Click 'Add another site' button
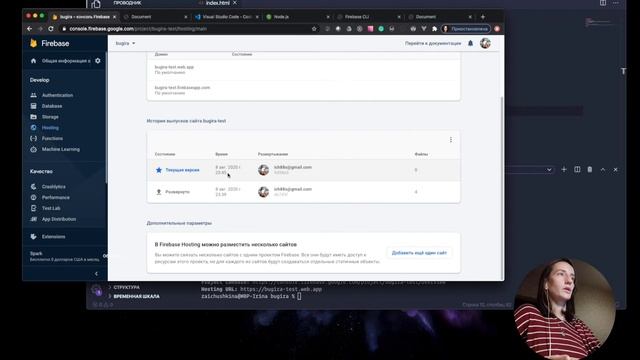 pyautogui.click(x=419, y=253)
